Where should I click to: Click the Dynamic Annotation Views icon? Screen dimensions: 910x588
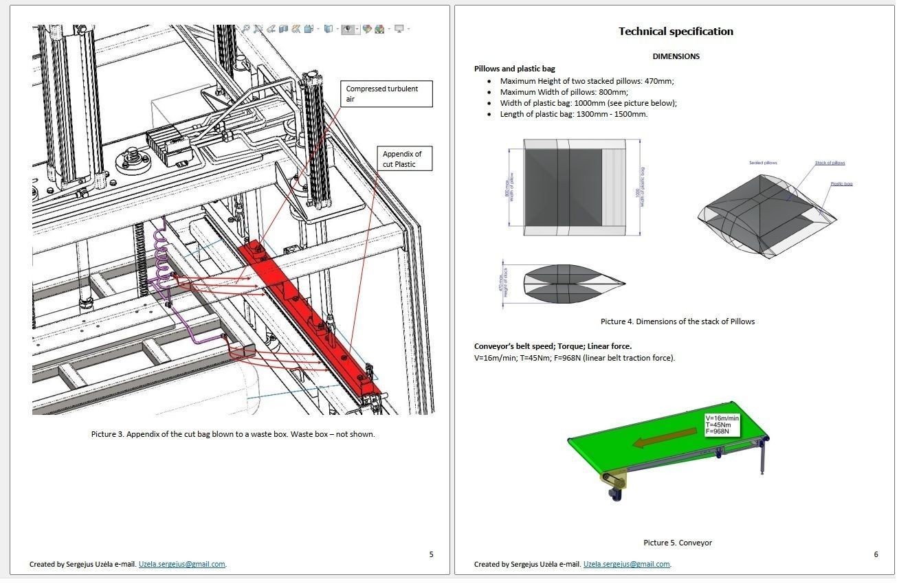point(296,29)
